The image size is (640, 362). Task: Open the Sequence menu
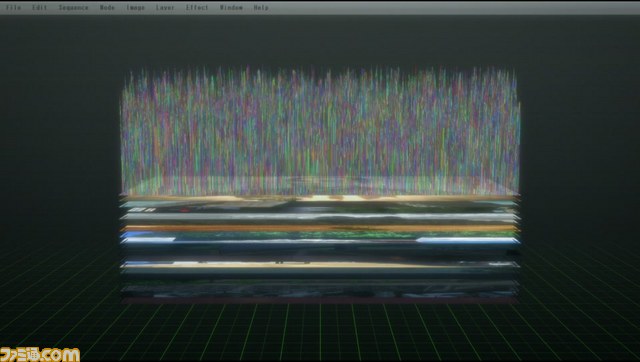[x=73, y=7]
